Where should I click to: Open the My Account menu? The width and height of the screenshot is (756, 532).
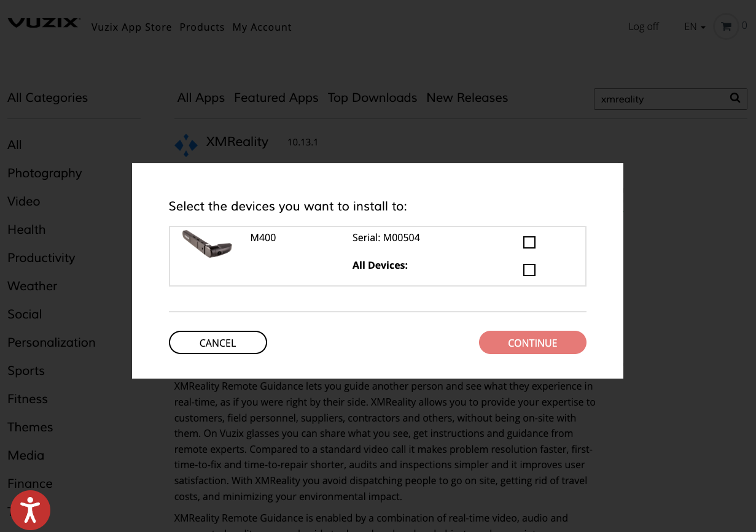[262, 27]
